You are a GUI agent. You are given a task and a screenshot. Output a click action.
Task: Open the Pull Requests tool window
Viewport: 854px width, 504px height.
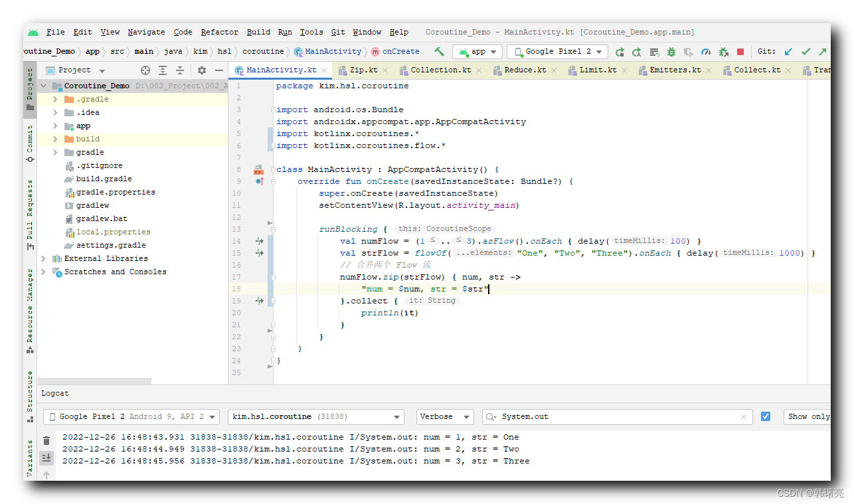pyautogui.click(x=30, y=214)
